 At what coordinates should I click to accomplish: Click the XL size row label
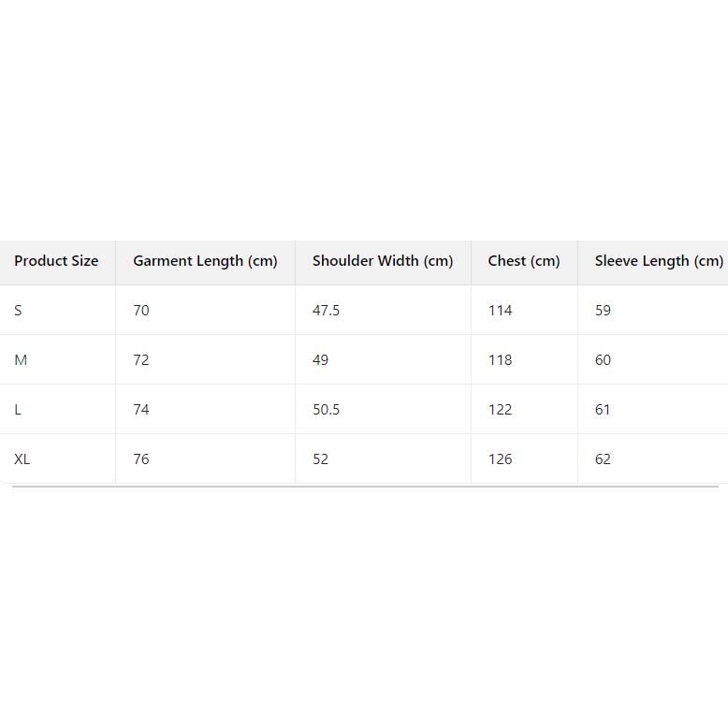coord(22,459)
